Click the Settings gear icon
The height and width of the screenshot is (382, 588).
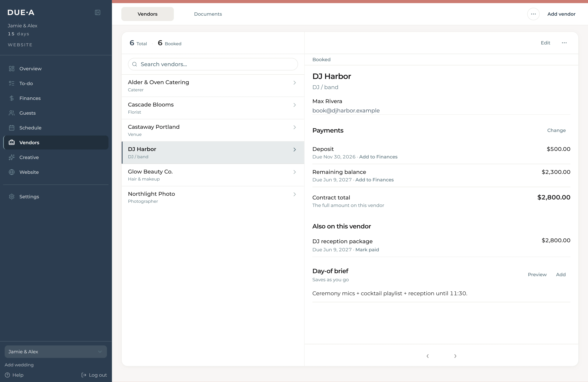[12, 197]
